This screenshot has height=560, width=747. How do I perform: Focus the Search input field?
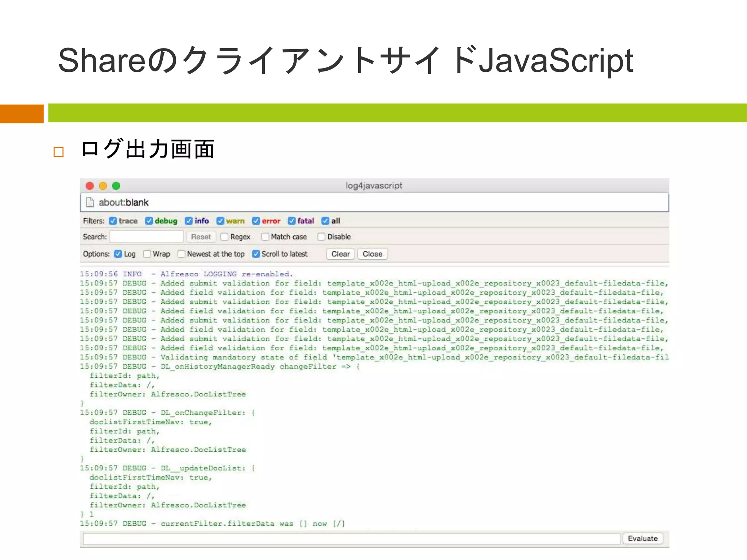click(146, 237)
